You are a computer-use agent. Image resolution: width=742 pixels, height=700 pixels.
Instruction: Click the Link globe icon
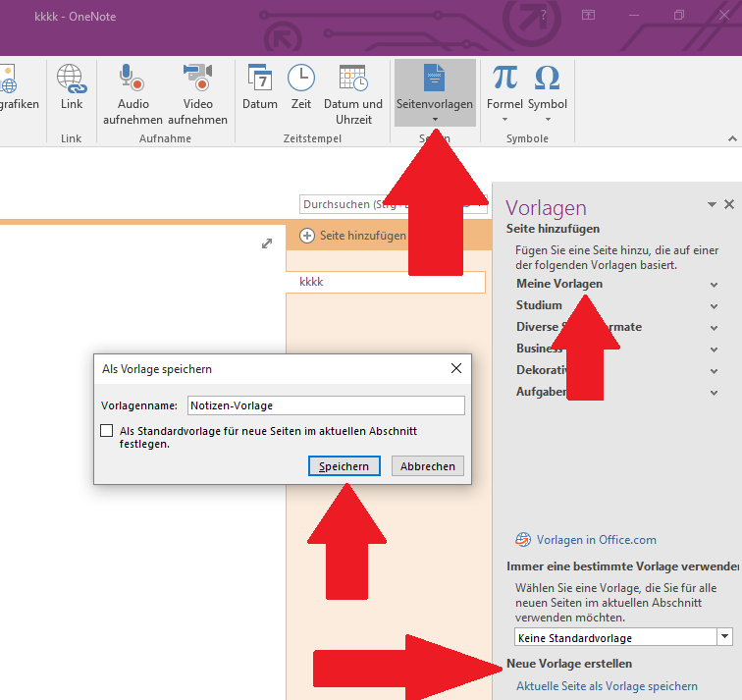[x=72, y=79]
